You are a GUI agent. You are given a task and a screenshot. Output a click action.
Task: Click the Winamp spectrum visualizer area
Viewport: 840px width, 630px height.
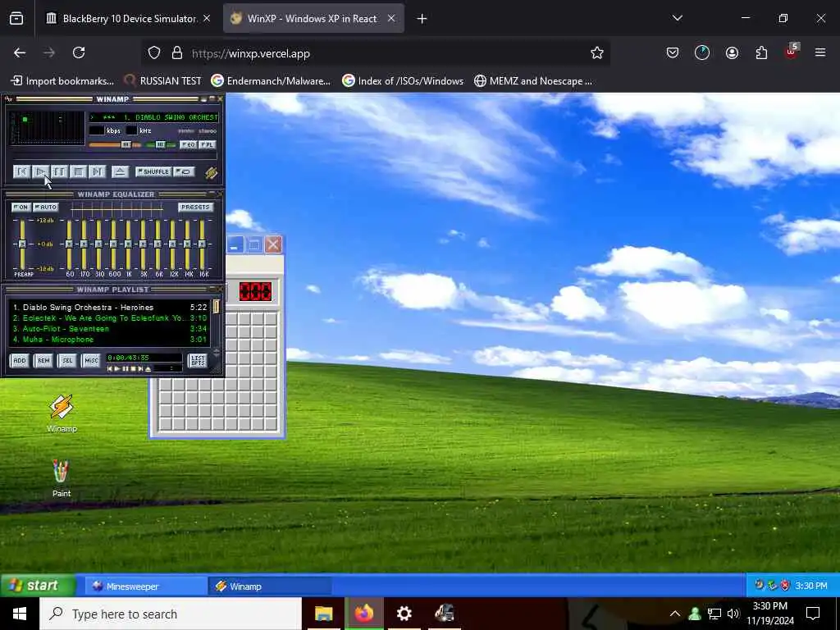pos(48,127)
